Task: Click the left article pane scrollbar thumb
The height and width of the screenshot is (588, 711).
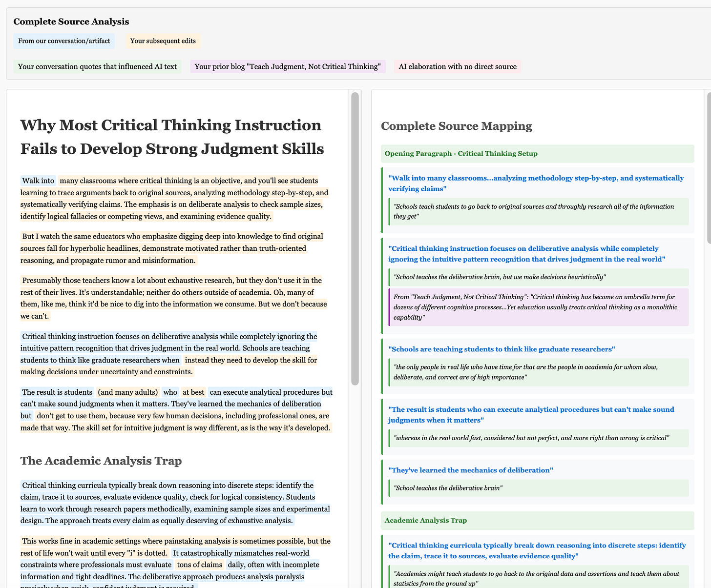Action: pyautogui.click(x=355, y=238)
